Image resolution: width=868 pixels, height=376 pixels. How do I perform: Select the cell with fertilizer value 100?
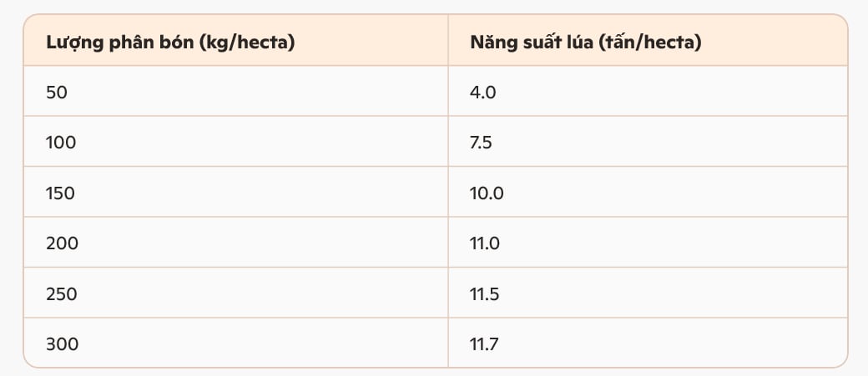236,142
